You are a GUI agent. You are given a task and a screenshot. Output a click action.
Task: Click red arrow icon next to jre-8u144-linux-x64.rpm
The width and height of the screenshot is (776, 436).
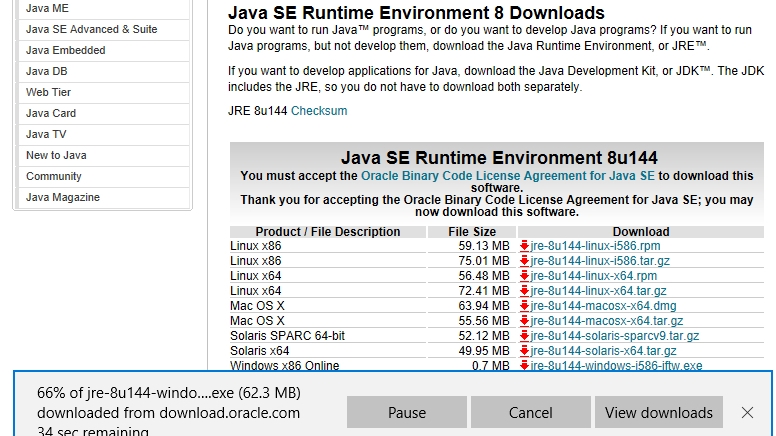pyautogui.click(x=524, y=276)
